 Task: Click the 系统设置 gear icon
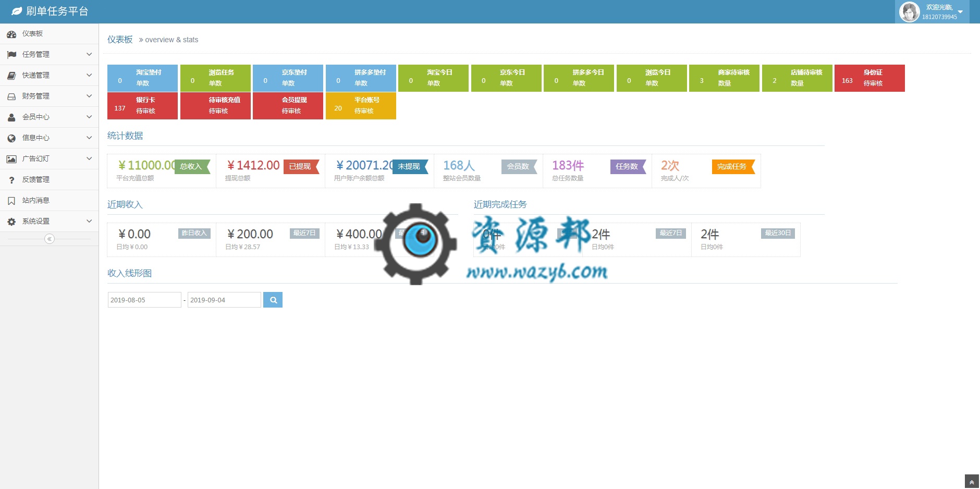(11, 222)
